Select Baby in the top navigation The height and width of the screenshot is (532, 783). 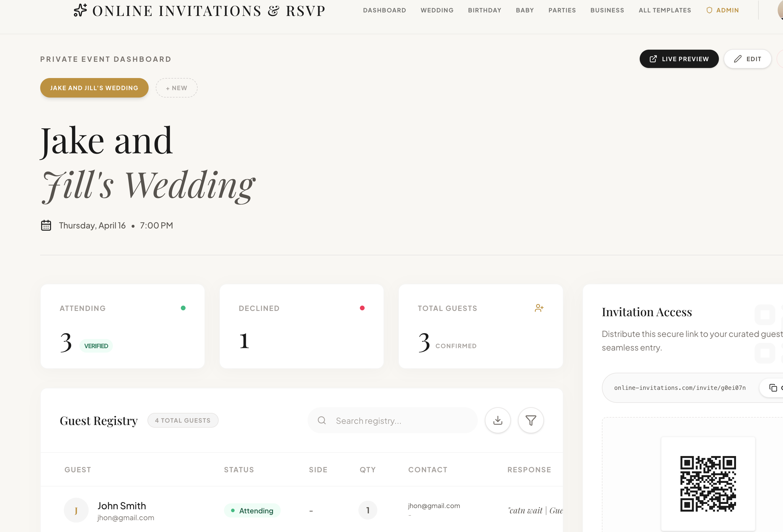[525, 10]
